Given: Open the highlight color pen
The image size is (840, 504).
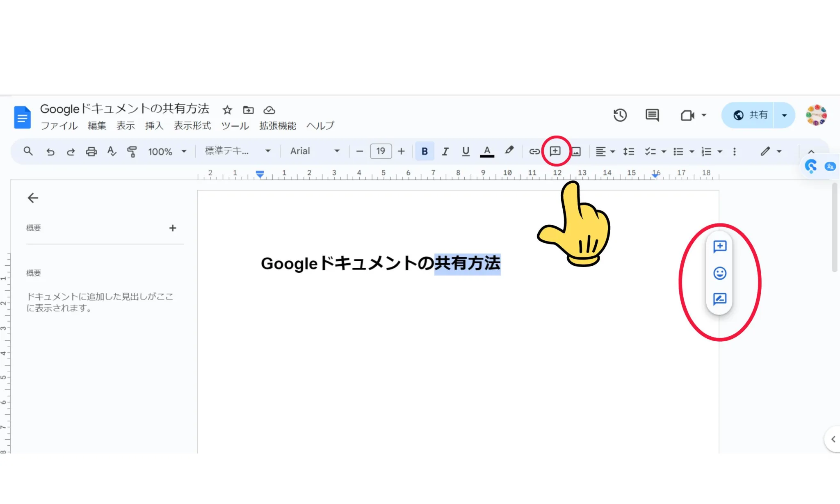Looking at the screenshot, I should [509, 151].
